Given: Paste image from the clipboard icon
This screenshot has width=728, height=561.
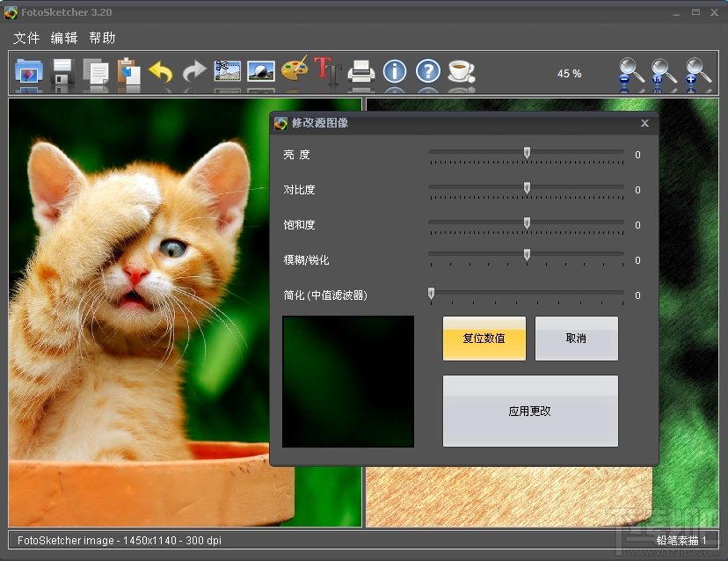Looking at the screenshot, I should (x=128, y=71).
